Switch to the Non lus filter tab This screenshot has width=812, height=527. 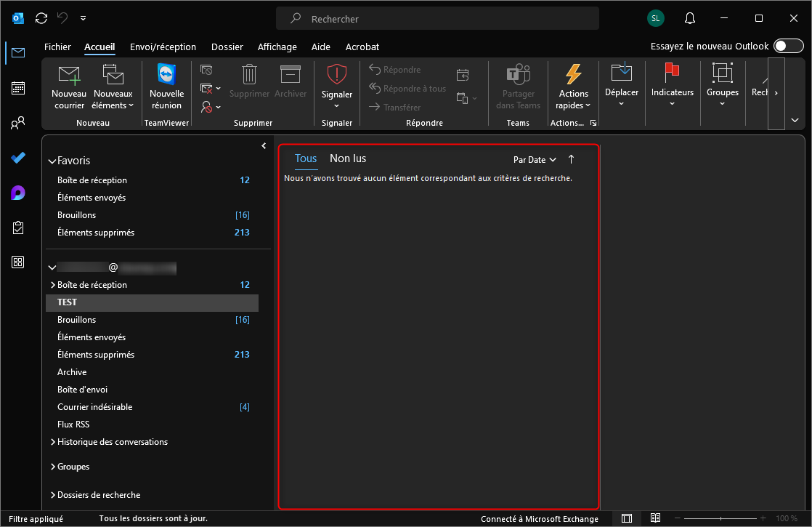click(348, 158)
